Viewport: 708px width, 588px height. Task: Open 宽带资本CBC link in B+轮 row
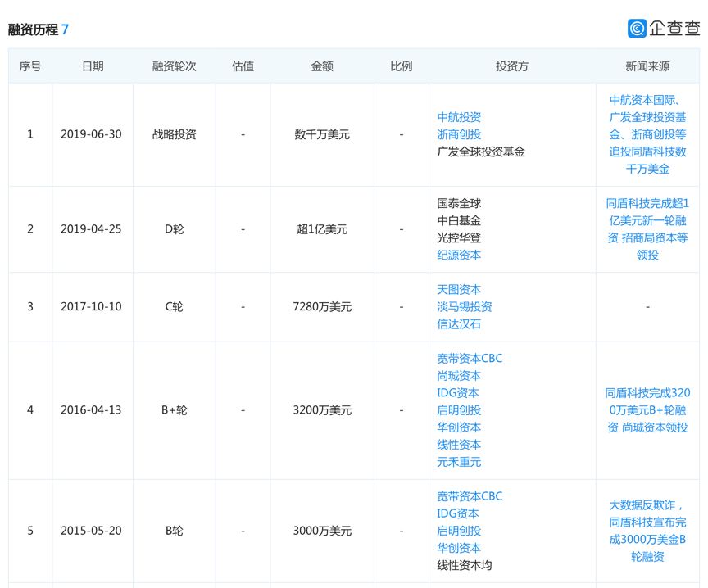pos(470,359)
